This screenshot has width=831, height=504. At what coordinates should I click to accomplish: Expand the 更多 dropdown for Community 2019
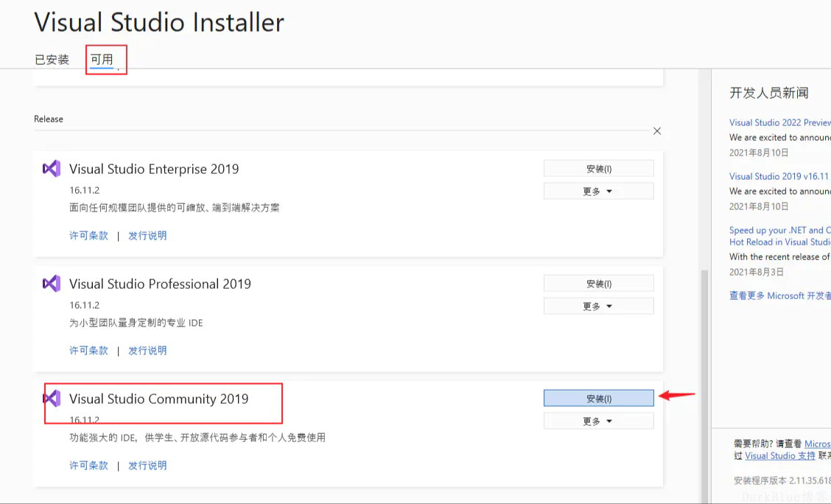pyautogui.click(x=599, y=421)
